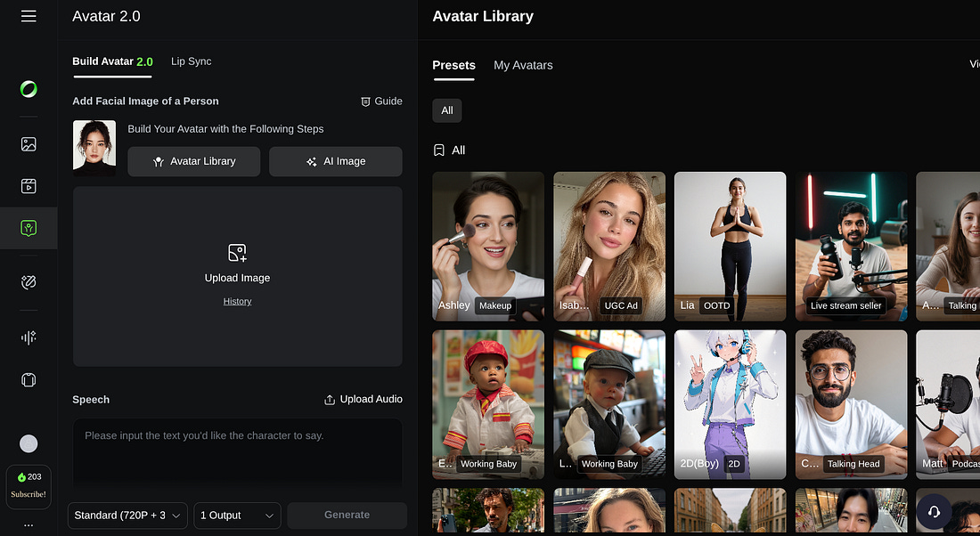The height and width of the screenshot is (536, 980).
Task: Click the Generate button
Action: 347,516
